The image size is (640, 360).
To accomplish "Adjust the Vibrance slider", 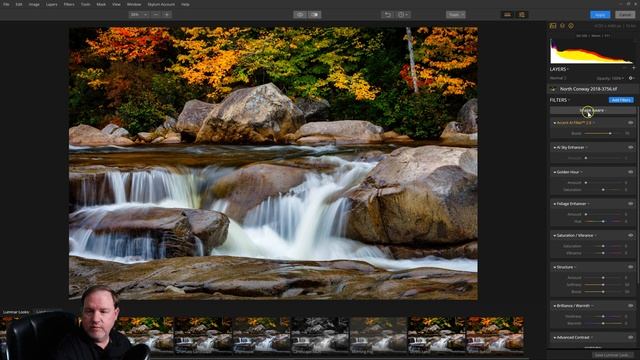I will pyautogui.click(x=604, y=253).
